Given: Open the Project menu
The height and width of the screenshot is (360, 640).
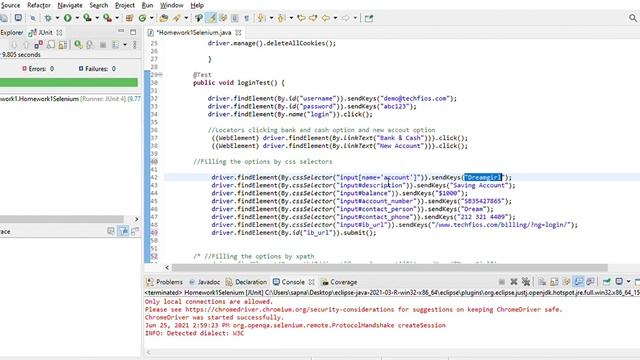Looking at the screenshot, I should 124,5.
